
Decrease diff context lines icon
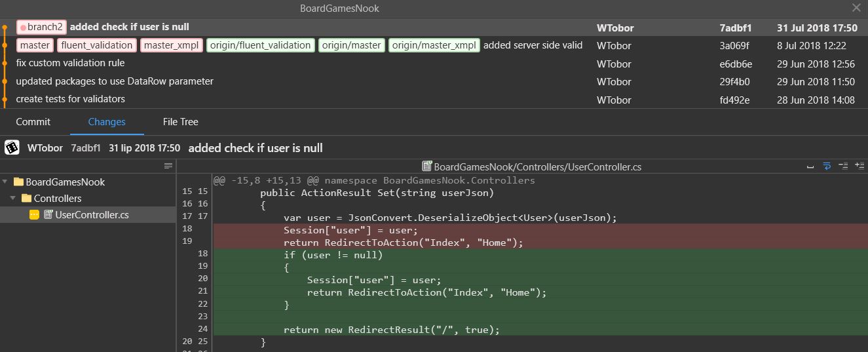tap(843, 166)
